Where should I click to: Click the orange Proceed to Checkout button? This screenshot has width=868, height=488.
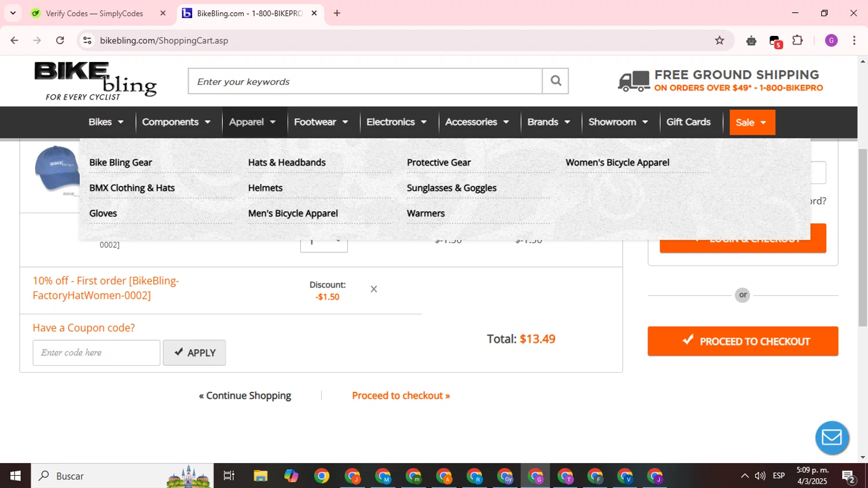[x=743, y=341]
